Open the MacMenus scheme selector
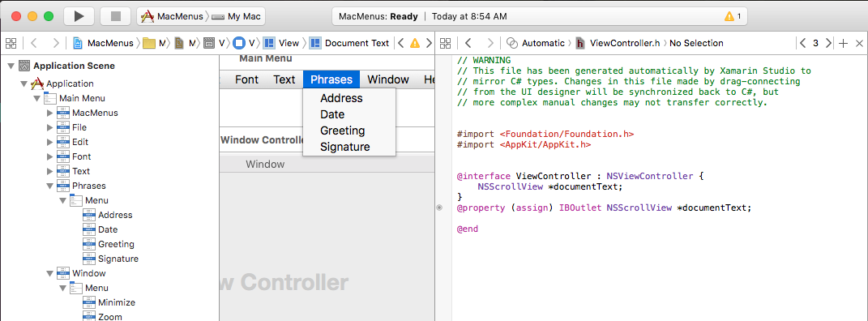 (172, 16)
